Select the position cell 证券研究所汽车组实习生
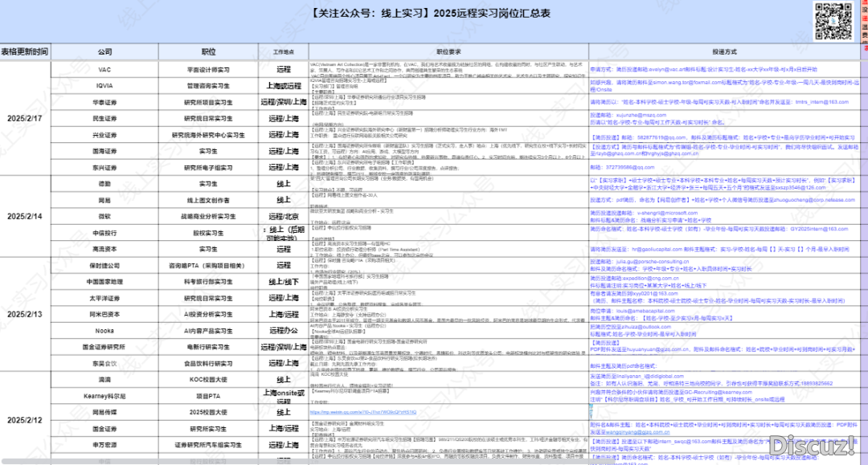The height and width of the screenshot is (465, 868). [208, 445]
